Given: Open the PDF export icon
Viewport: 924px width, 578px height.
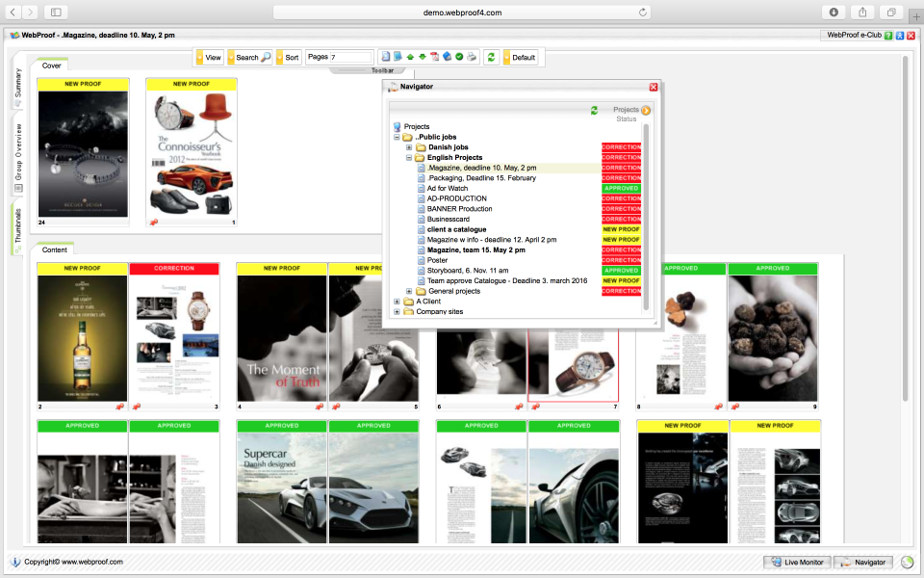Looking at the screenshot, I should click(x=435, y=57).
